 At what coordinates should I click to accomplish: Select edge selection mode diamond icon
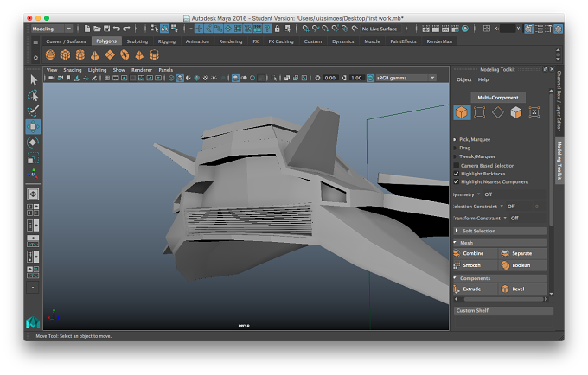tap(498, 112)
